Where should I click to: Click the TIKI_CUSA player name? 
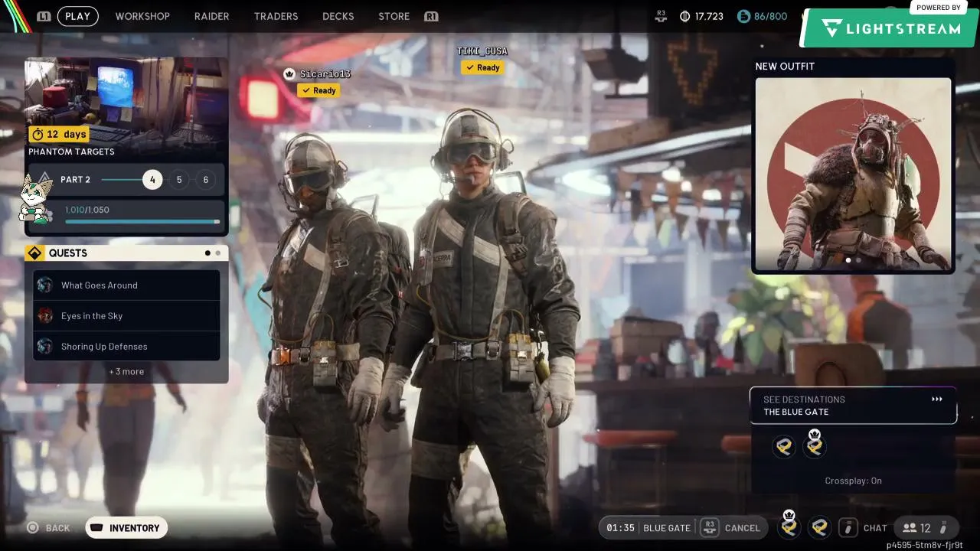click(x=482, y=51)
